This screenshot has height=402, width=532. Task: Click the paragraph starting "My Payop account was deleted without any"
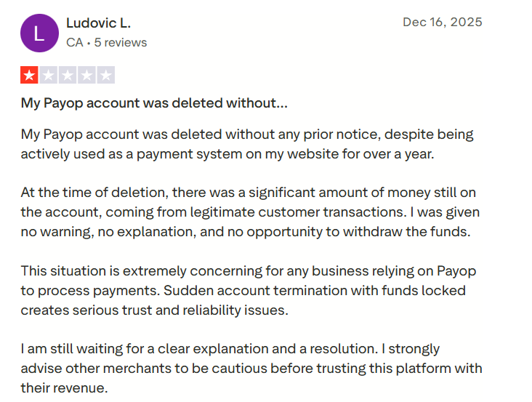[247, 144]
